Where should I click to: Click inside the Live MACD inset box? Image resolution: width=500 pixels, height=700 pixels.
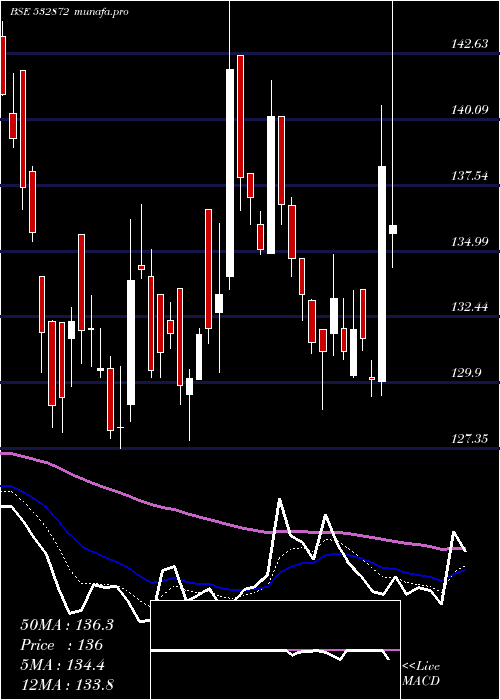pyautogui.click(x=275, y=650)
